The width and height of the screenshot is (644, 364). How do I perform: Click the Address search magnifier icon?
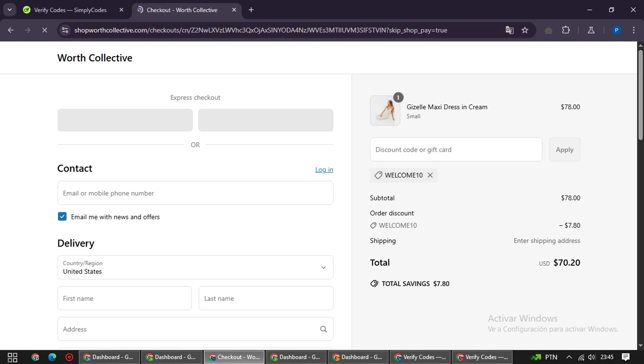(x=323, y=329)
